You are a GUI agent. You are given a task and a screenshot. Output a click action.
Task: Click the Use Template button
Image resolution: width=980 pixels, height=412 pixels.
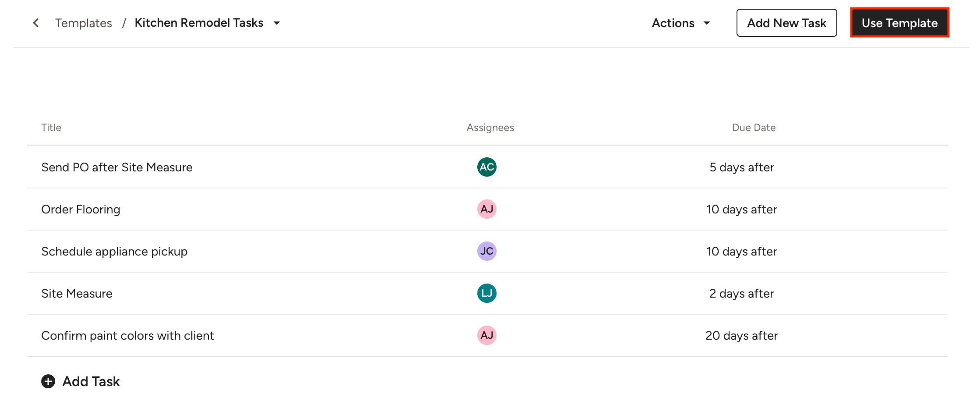point(899,23)
